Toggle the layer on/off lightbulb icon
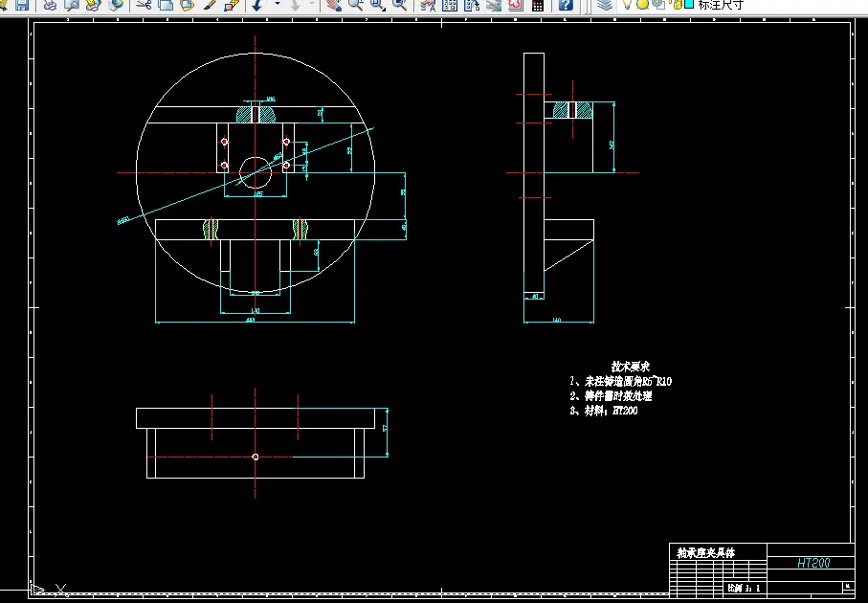Screen dimensions: 868x603 click(x=627, y=5)
